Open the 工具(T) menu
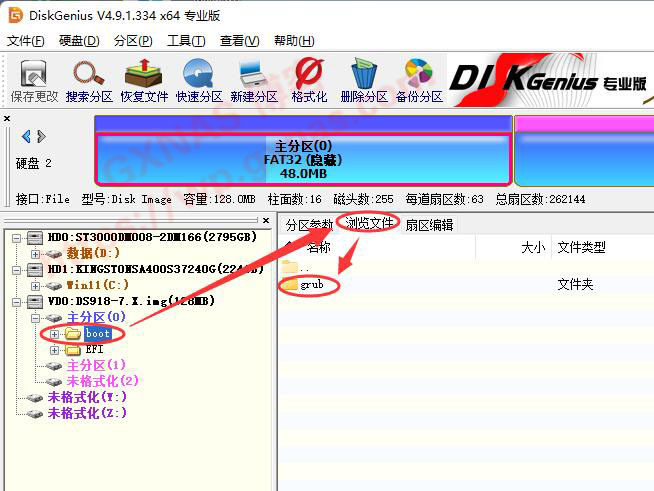The width and height of the screenshot is (654, 491). tap(185, 41)
